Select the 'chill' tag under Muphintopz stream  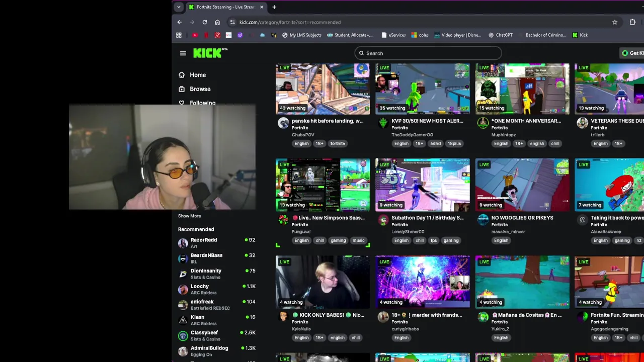555,144
